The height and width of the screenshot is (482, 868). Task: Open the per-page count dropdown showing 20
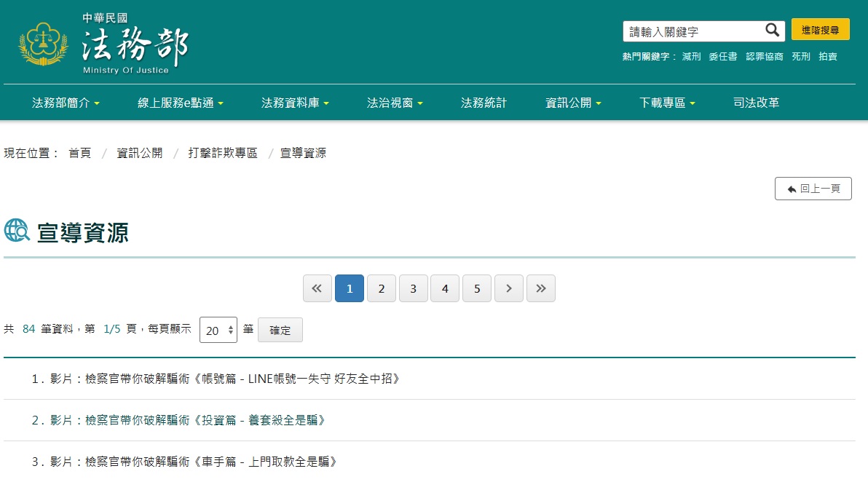point(218,330)
